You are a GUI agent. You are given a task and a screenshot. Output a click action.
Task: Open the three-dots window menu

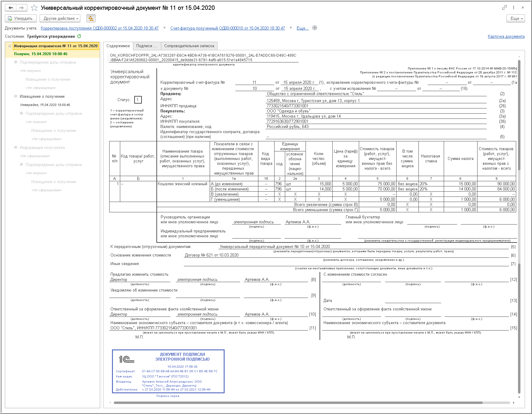513,8
